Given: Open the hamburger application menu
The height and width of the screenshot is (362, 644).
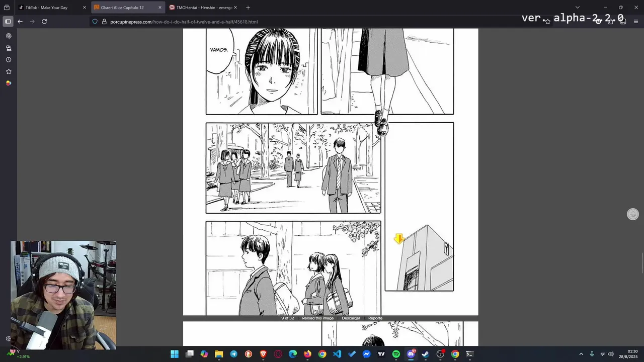Looking at the screenshot, I should [x=636, y=22].
